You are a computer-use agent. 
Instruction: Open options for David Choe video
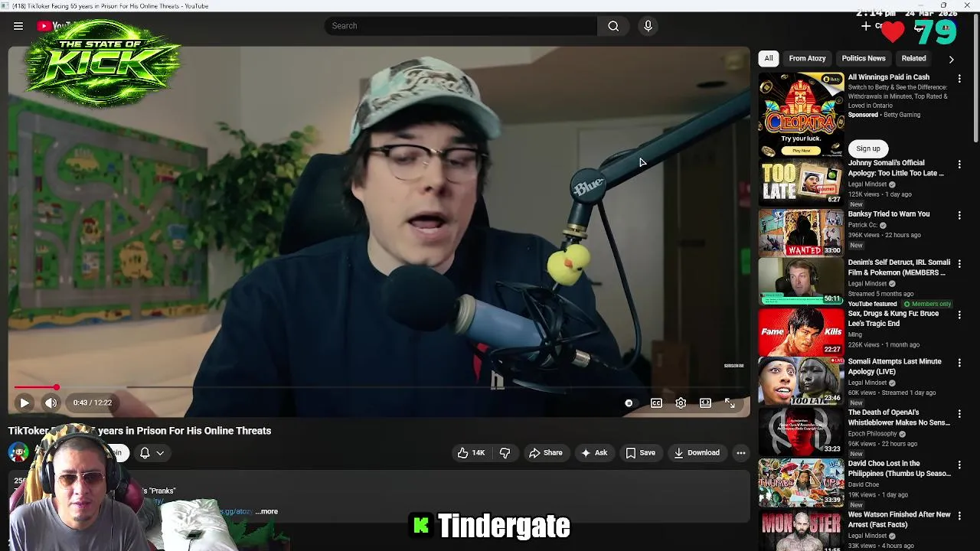(x=959, y=465)
